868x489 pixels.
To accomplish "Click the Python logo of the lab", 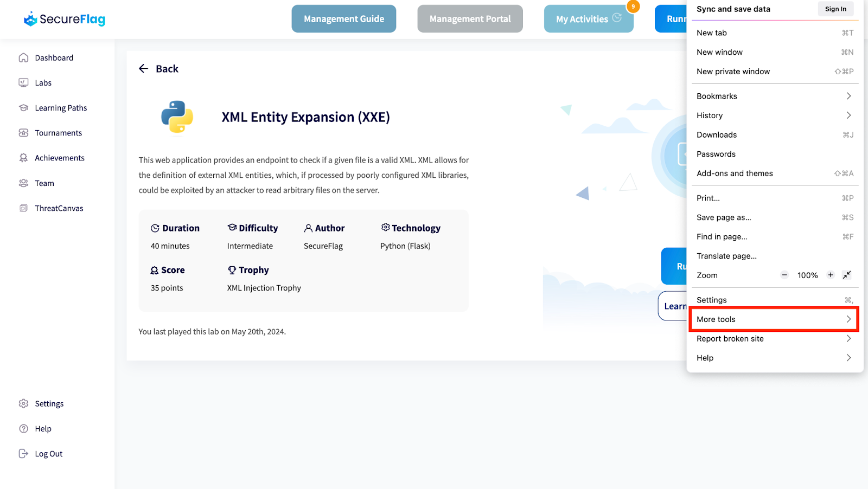I will (177, 117).
